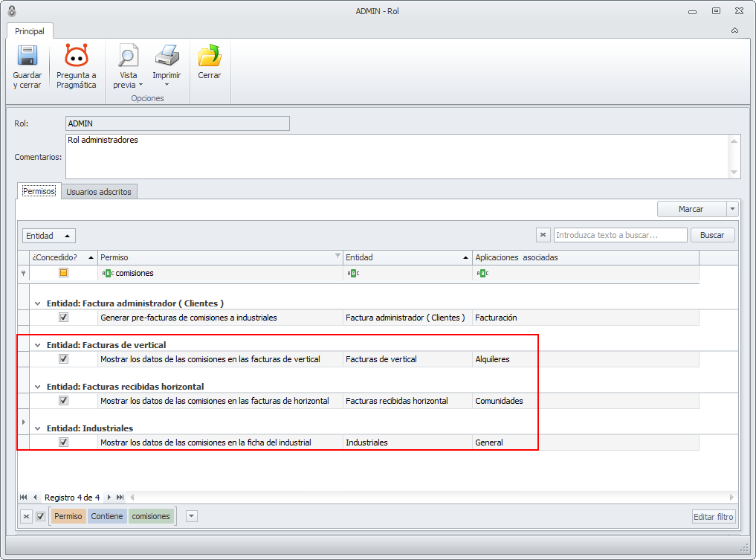The height and width of the screenshot is (560, 756).
Task: Disable the active filter checkbox
Action: (x=40, y=516)
